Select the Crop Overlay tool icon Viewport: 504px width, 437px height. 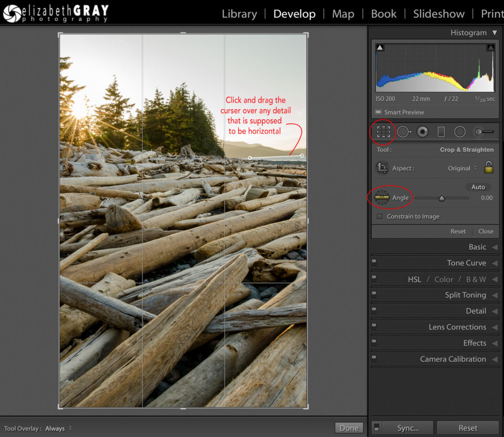(383, 132)
